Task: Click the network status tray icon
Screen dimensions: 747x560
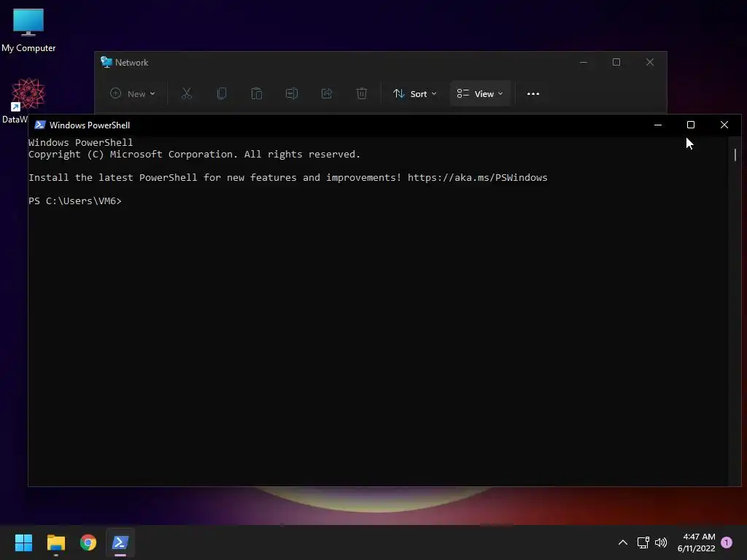Action: tap(643, 542)
